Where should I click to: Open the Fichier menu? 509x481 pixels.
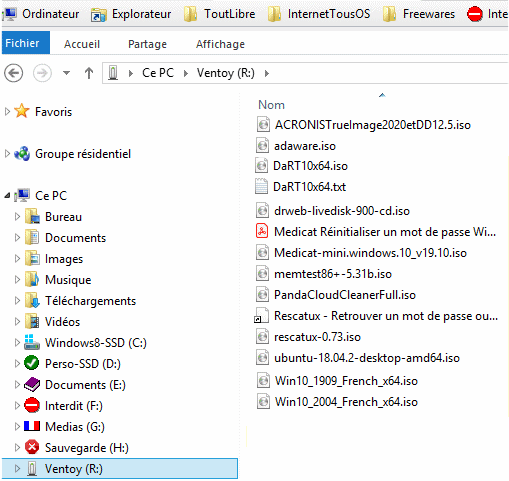(26, 43)
